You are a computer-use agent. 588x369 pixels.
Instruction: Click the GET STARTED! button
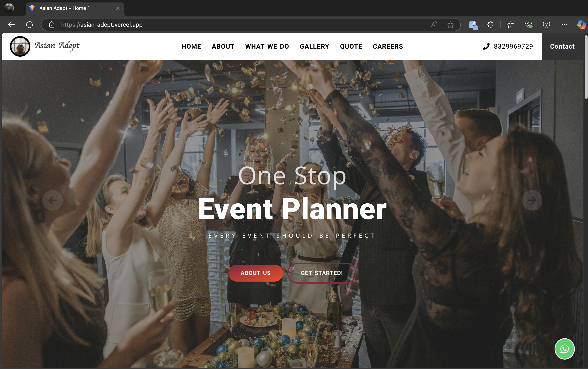point(321,273)
